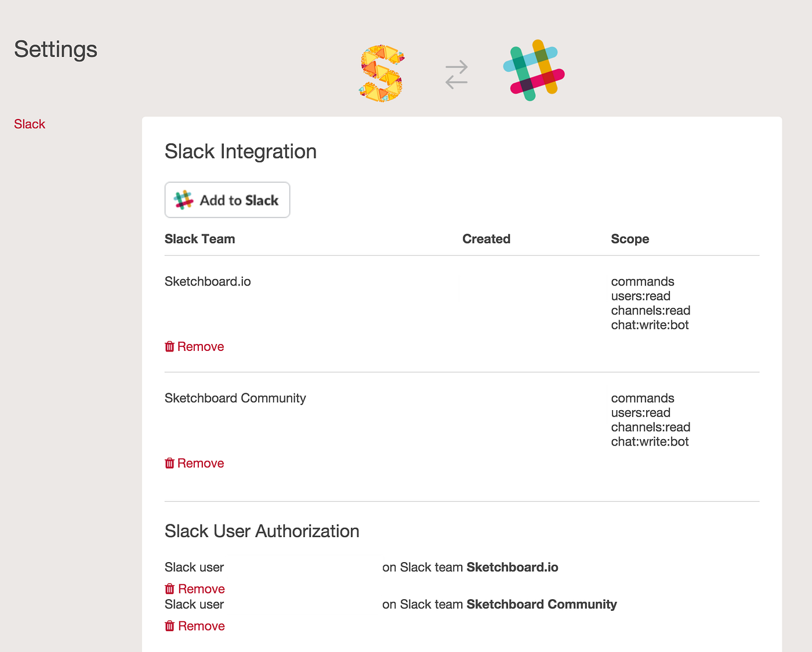812x652 pixels.
Task: Click the redacted Created field for Sketchboard Community
Action: coord(533,404)
